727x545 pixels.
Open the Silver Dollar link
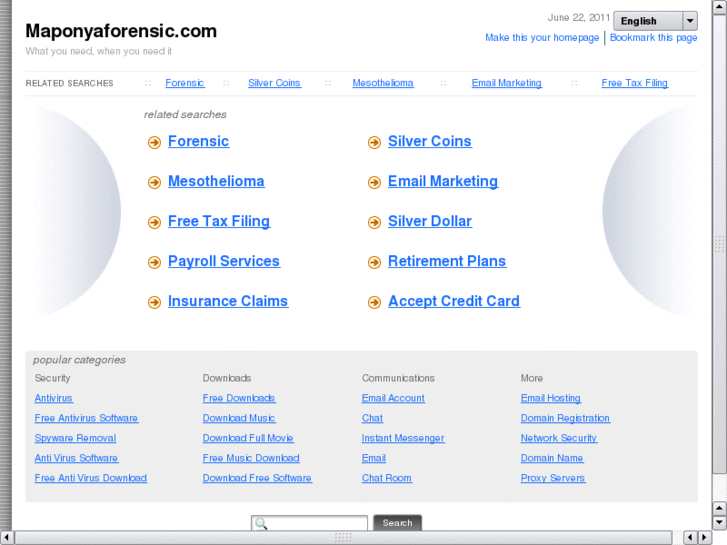(x=430, y=221)
